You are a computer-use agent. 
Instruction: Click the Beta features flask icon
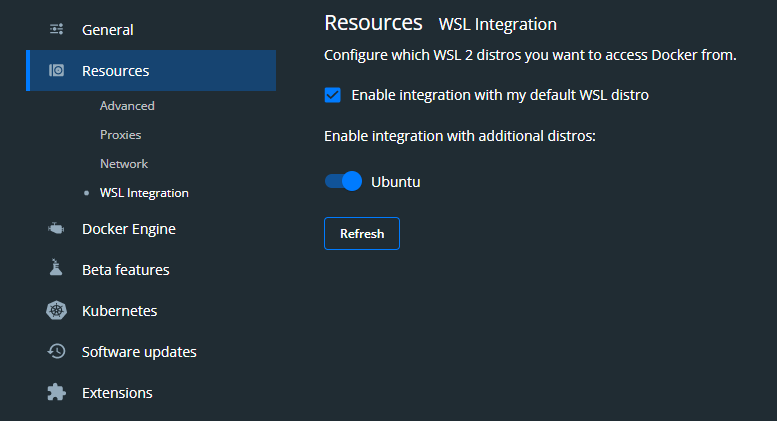click(56, 267)
